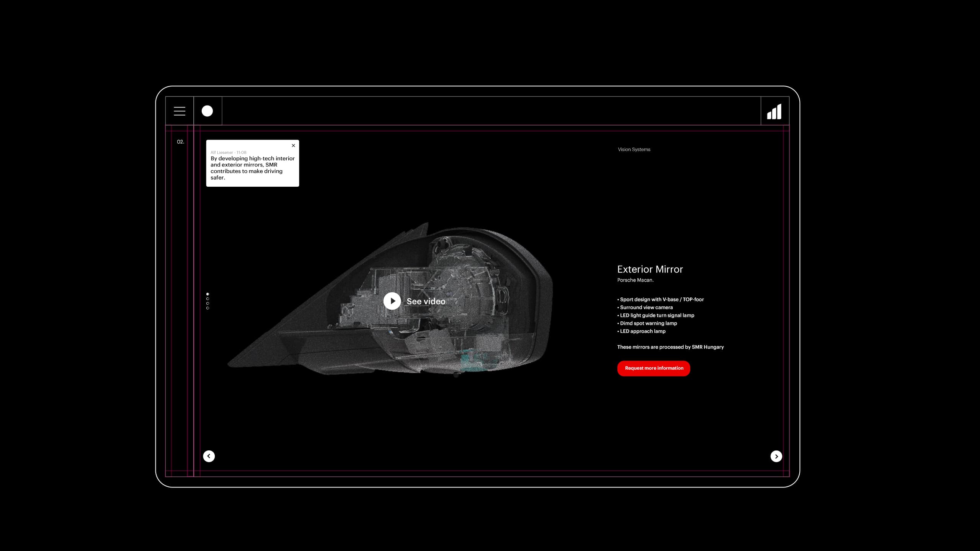Click the Surround view camera bullet
980x551 pixels.
click(x=646, y=308)
